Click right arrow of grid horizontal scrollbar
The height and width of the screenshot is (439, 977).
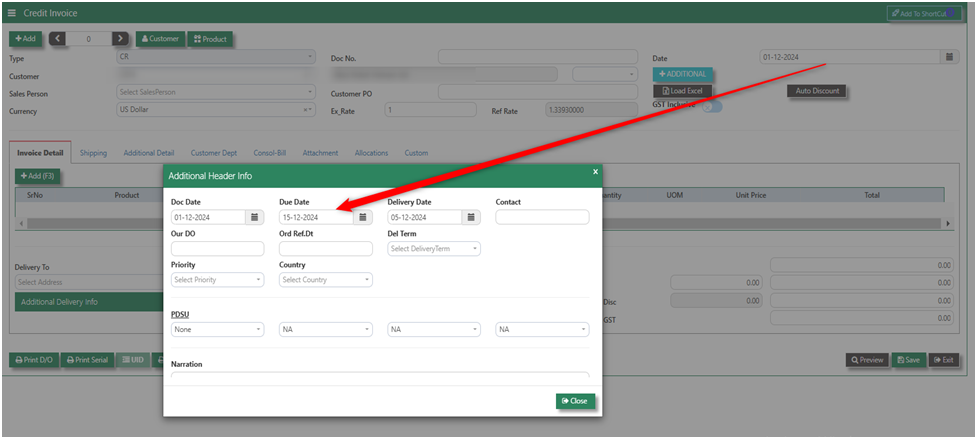948,223
